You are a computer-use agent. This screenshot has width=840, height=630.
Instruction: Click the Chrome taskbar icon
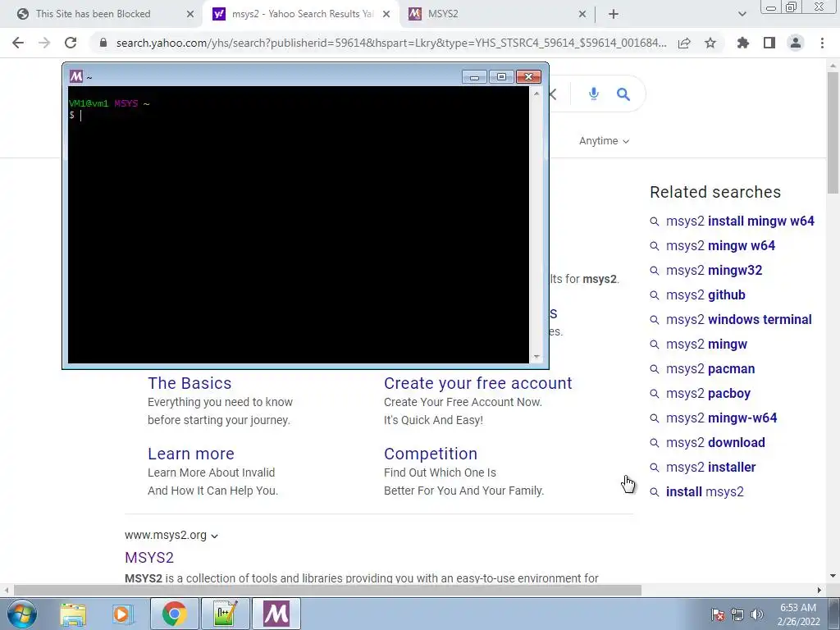click(x=174, y=614)
